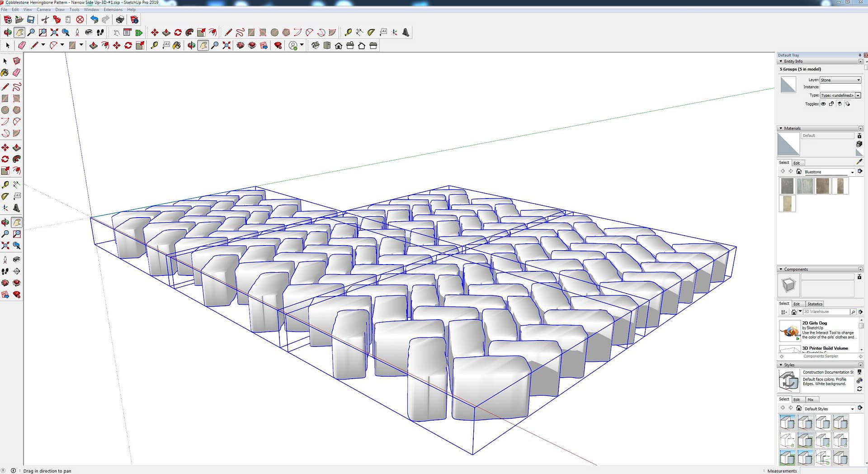
Task: Pick the first gray Bluestone material swatch
Action: pyautogui.click(x=787, y=186)
